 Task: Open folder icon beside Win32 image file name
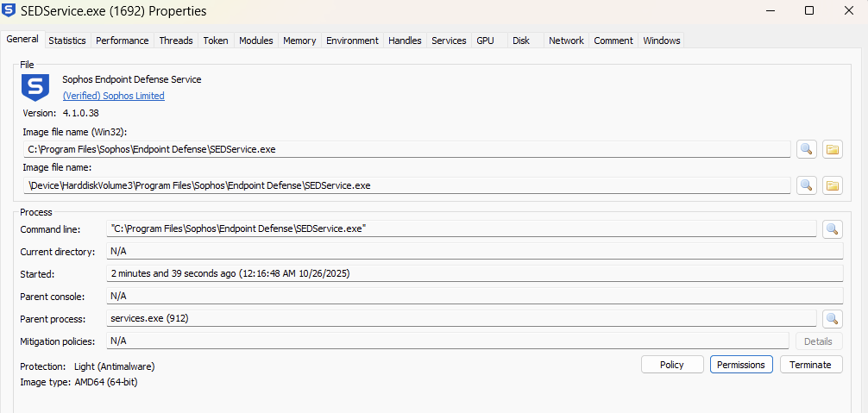832,149
